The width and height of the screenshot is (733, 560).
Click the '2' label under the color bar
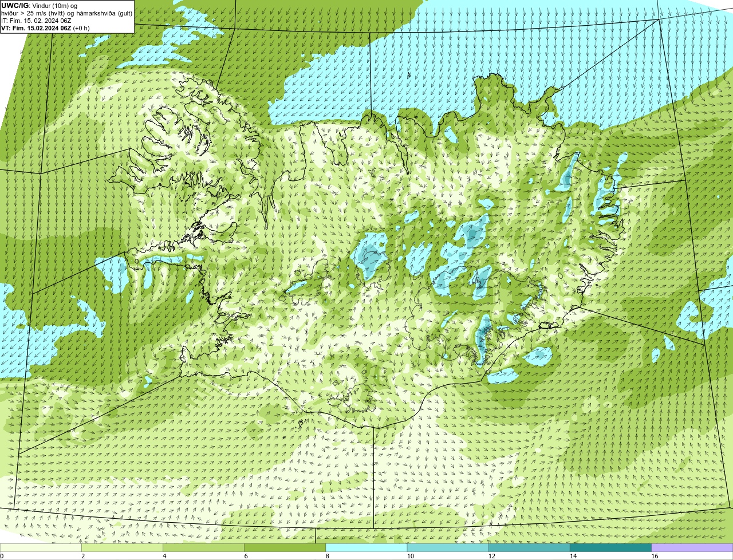(x=83, y=556)
